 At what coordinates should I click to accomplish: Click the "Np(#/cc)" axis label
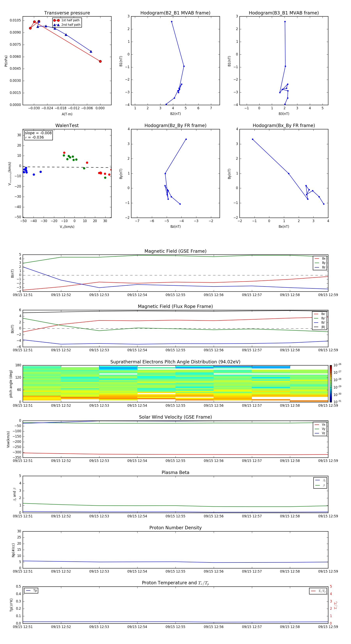[13, 550]
